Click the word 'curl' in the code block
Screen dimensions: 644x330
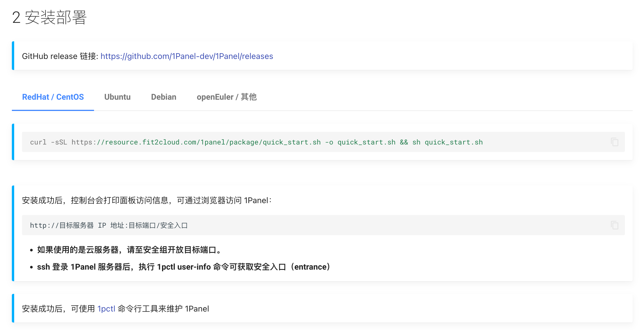coord(38,142)
